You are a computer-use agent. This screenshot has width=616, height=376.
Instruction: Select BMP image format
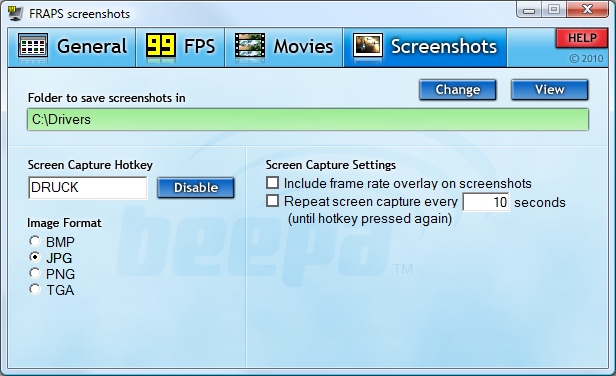[x=35, y=241]
